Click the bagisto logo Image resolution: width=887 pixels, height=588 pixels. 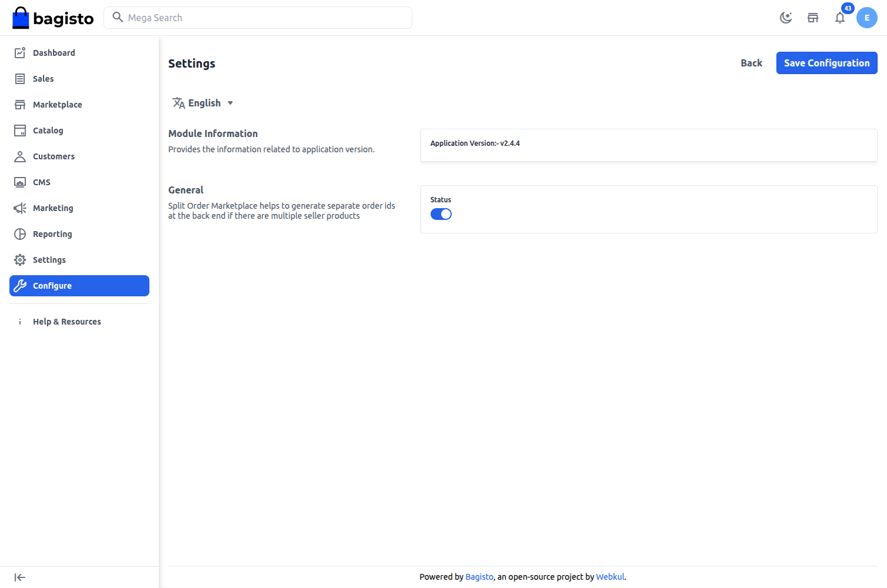click(x=53, y=18)
